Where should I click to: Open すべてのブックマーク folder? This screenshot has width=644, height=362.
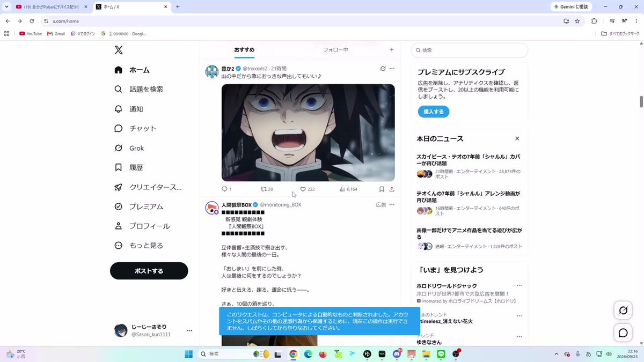point(620,33)
